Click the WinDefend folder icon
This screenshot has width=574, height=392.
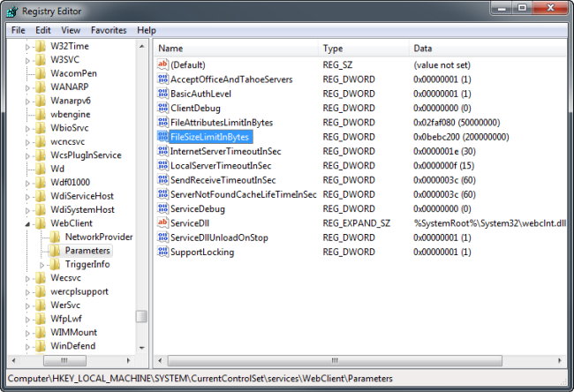[x=41, y=346]
